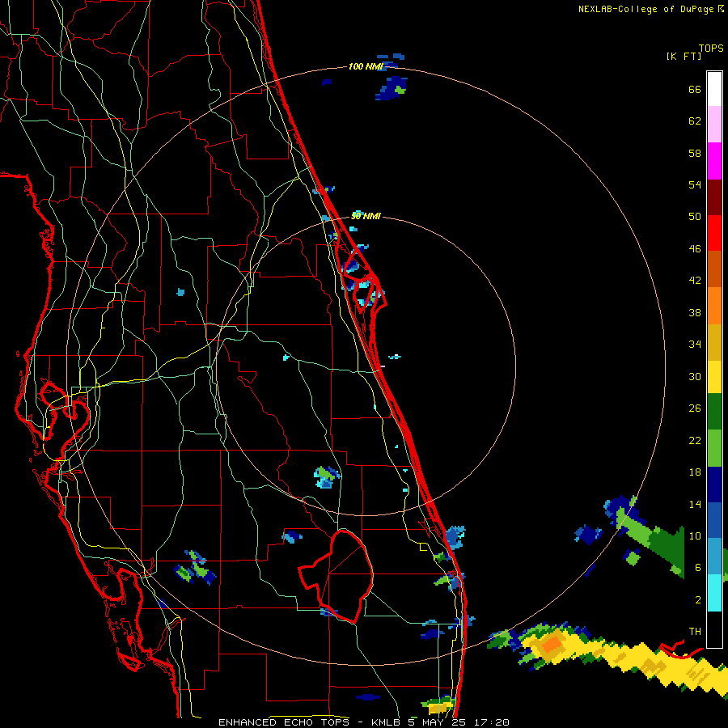Click the 17:20 timestamp in caption
Screen dimensions: 728x728
coord(492,722)
